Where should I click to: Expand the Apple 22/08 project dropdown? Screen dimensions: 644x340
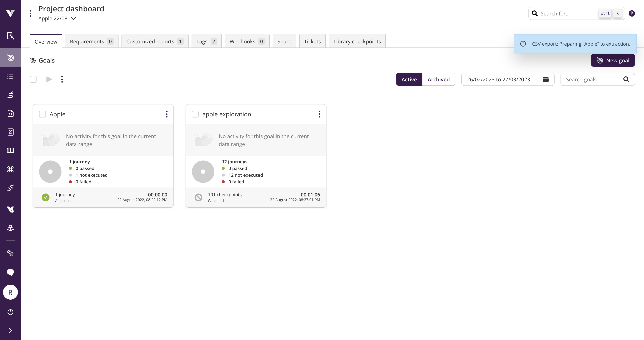pos(73,18)
